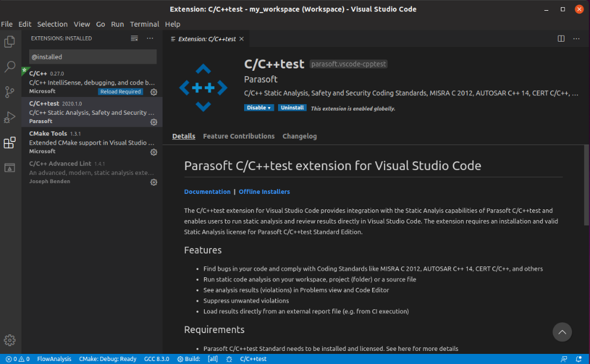Open notifications bell in status bar
Screen dimensions: 590x364
[579, 359]
